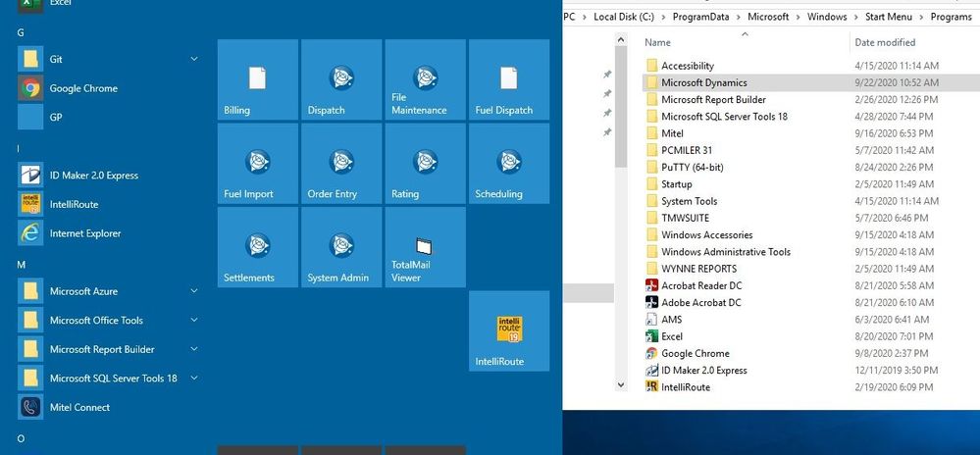Select Google Chrome shortcut in Explorer
980x455 pixels.
687,353
